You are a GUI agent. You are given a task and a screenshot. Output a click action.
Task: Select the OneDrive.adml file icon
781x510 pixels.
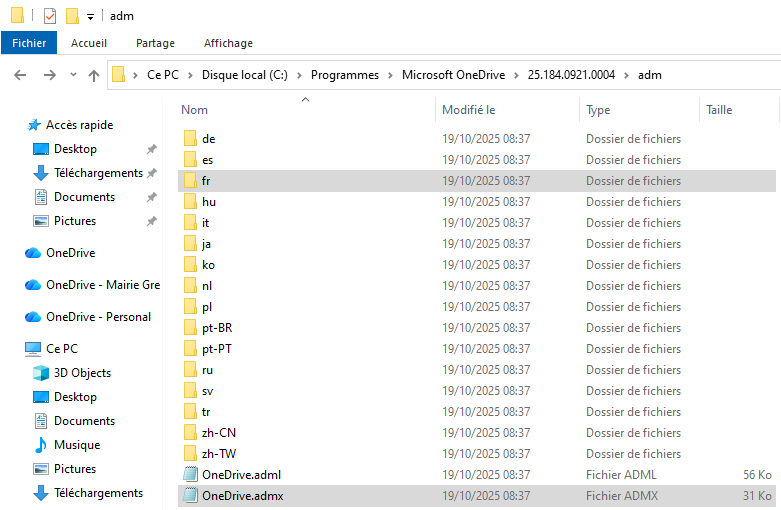point(191,475)
